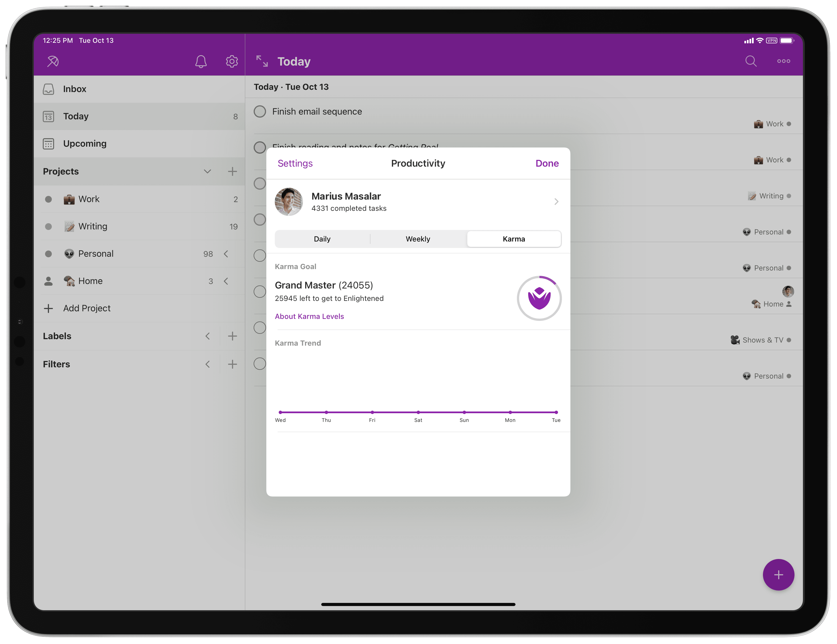Click assignee avatar on Home task
The image size is (837, 644).
click(788, 292)
